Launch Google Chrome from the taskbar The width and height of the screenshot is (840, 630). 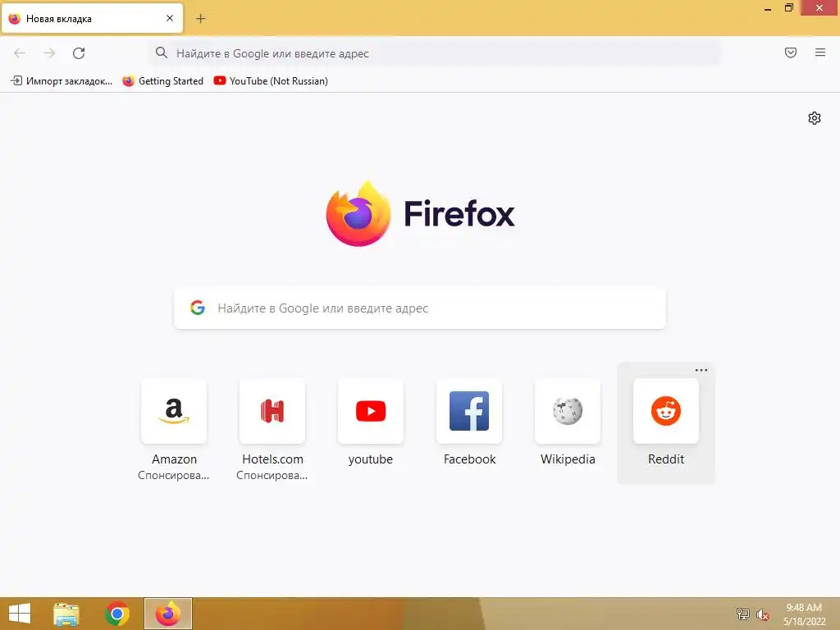tap(117, 614)
